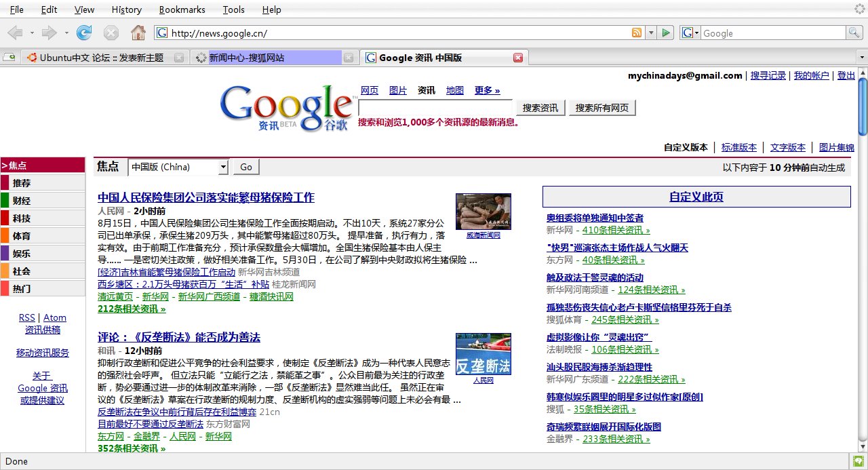Viewport: 868px width, 470px height.
Task: Click the 反垄断法 news thumbnail
Action: click(x=484, y=354)
